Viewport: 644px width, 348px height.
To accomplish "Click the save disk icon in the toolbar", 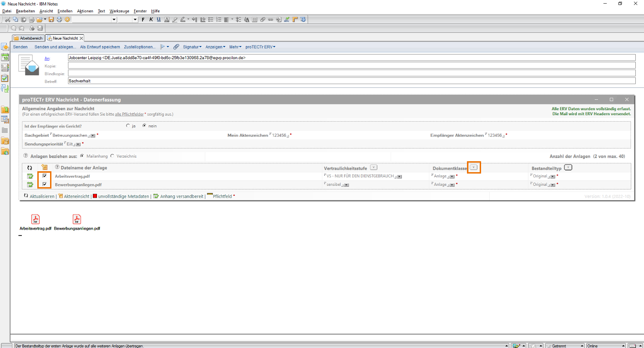I will pos(51,20).
